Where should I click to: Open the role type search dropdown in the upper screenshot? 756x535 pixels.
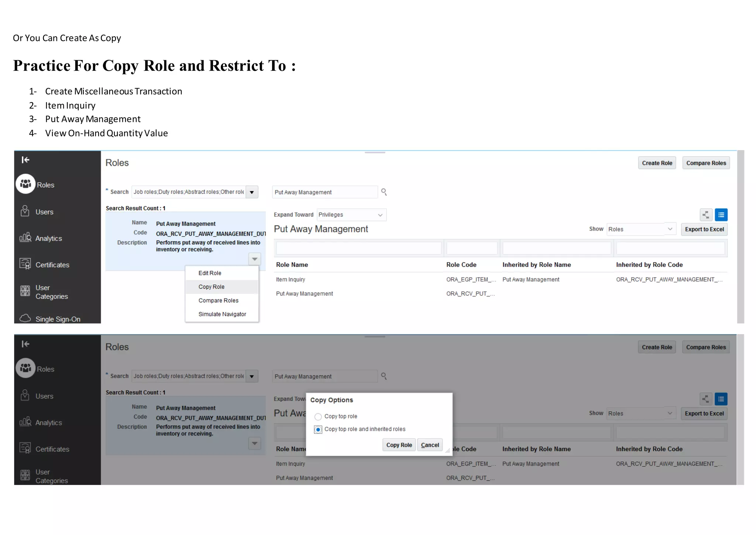252,192
